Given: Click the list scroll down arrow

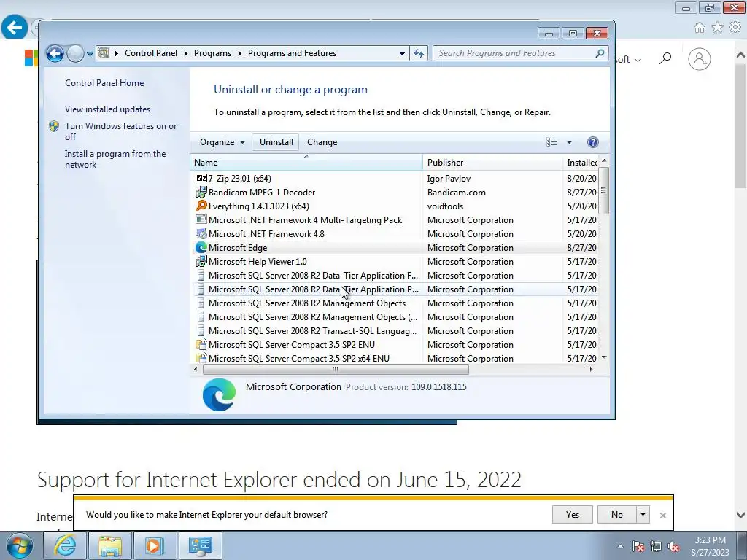Looking at the screenshot, I should point(604,357).
